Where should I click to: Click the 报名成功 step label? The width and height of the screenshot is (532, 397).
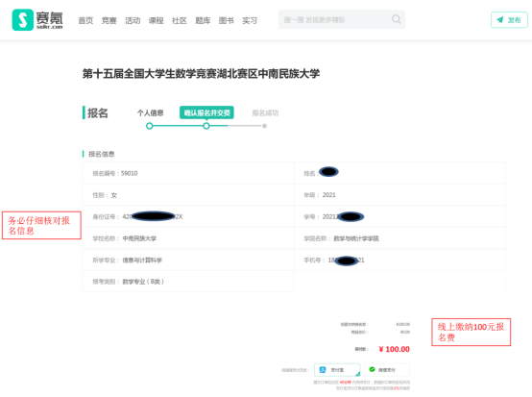tap(265, 112)
